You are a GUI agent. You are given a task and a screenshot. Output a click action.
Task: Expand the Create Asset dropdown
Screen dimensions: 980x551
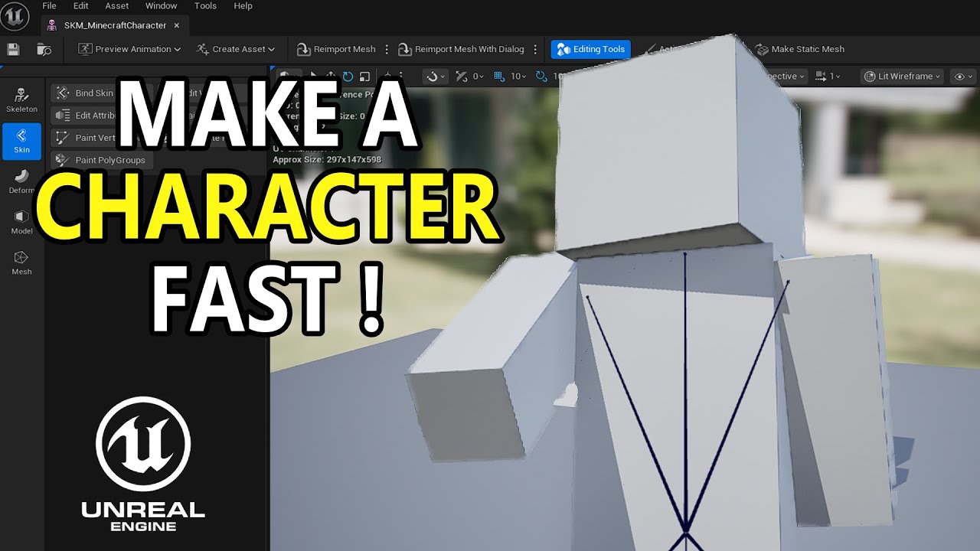(236, 49)
